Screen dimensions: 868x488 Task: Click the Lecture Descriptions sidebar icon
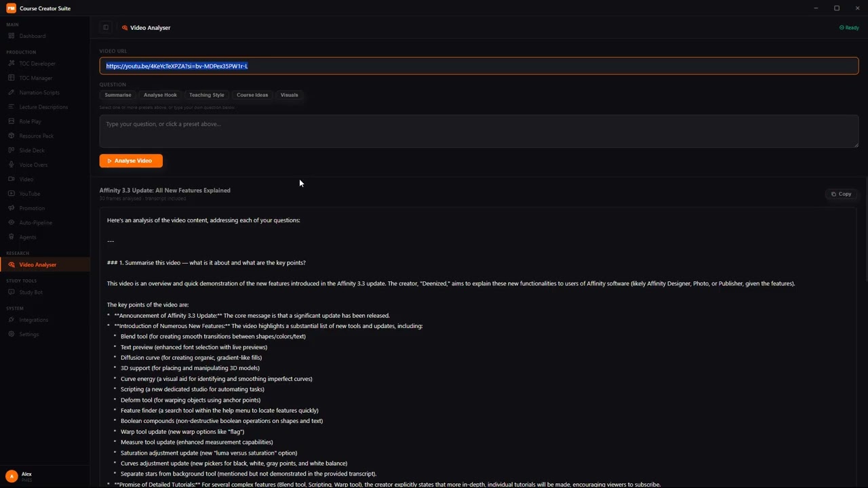[x=12, y=107]
